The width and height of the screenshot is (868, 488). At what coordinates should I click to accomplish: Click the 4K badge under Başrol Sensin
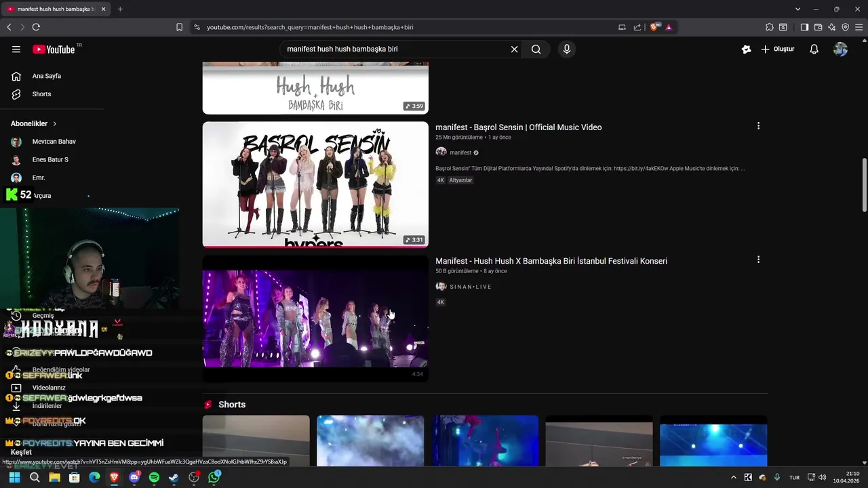(x=441, y=180)
